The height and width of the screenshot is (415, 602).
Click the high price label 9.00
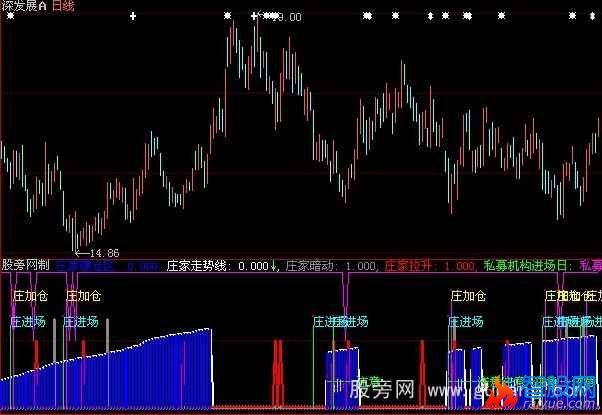click(289, 17)
